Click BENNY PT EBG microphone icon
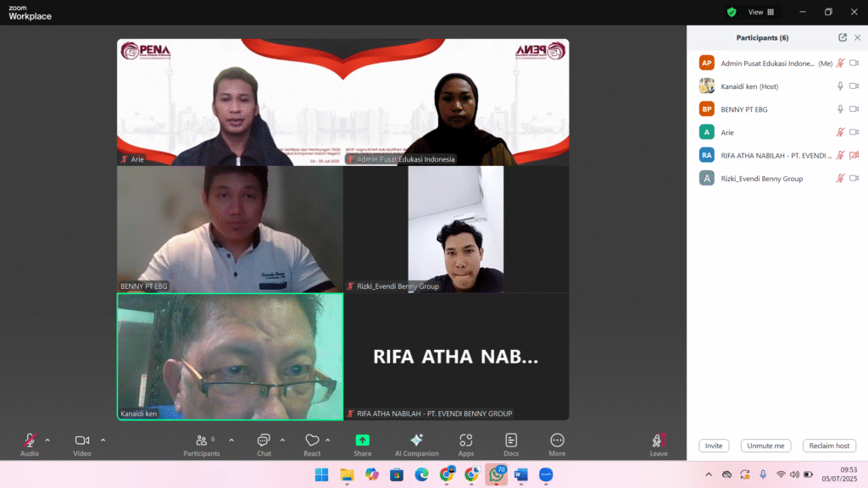 point(840,109)
